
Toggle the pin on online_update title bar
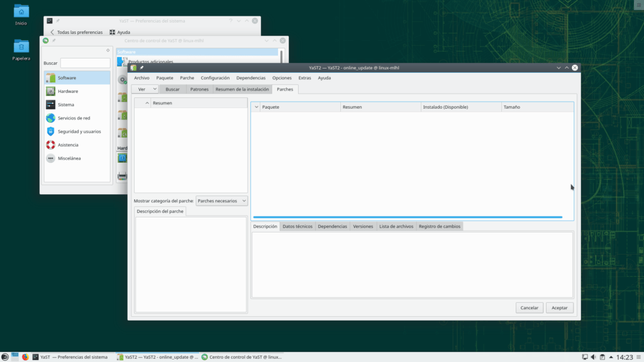coord(142,67)
